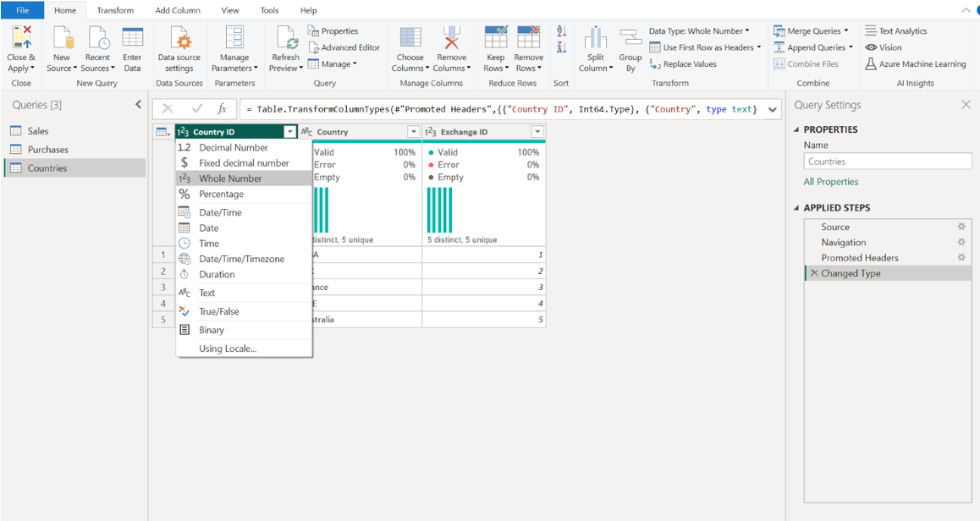Viewport: 980px width, 521px height.
Task: Choose Text in the data type list
Action: [x=206, y=293]
